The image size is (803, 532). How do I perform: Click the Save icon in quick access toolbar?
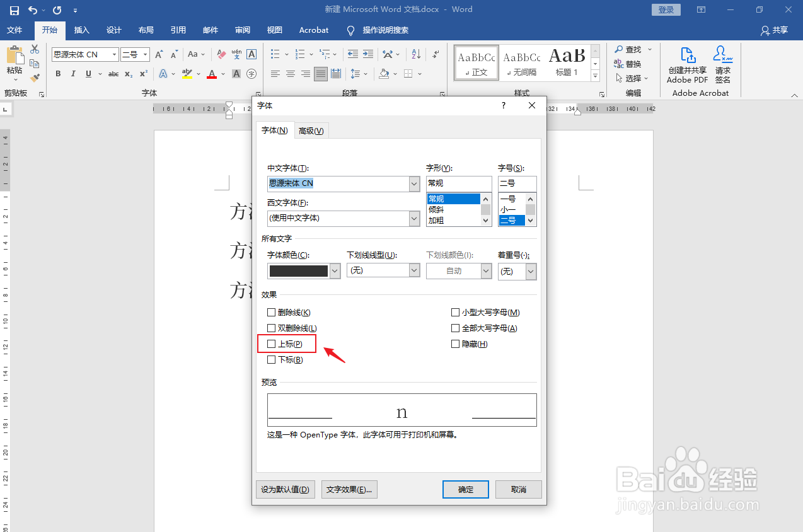[14, 10]
